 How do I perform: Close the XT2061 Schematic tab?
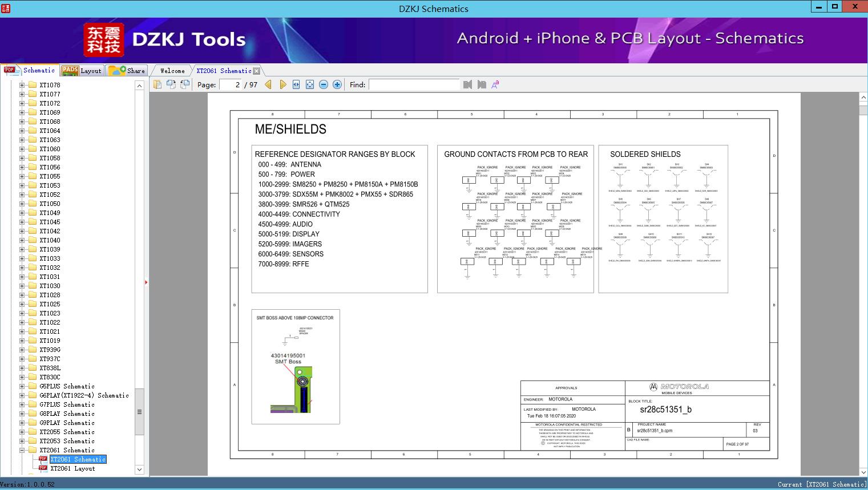(257, 71)
